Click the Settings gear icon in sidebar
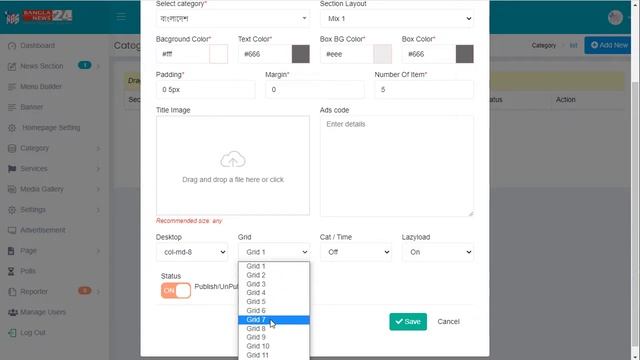The width and height of the screenshot is (640, 360). (12, 210)
